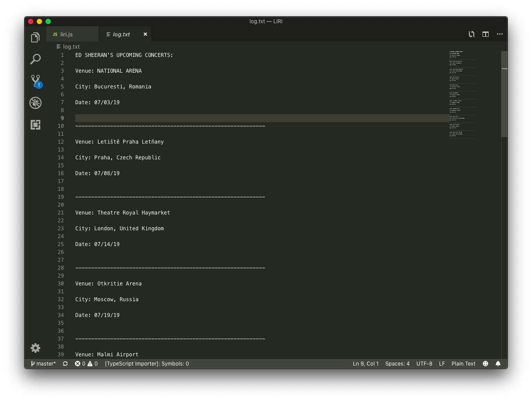Click text "Venue: Malmi Airport"
Image resolution: width=532 pixels, height=401 pixels.
[107, 355]
